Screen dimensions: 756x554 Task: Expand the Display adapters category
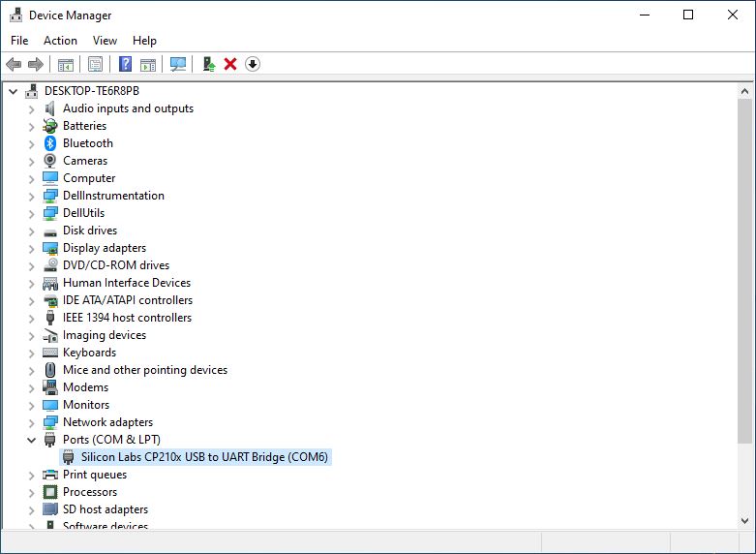tap(31, 248)
